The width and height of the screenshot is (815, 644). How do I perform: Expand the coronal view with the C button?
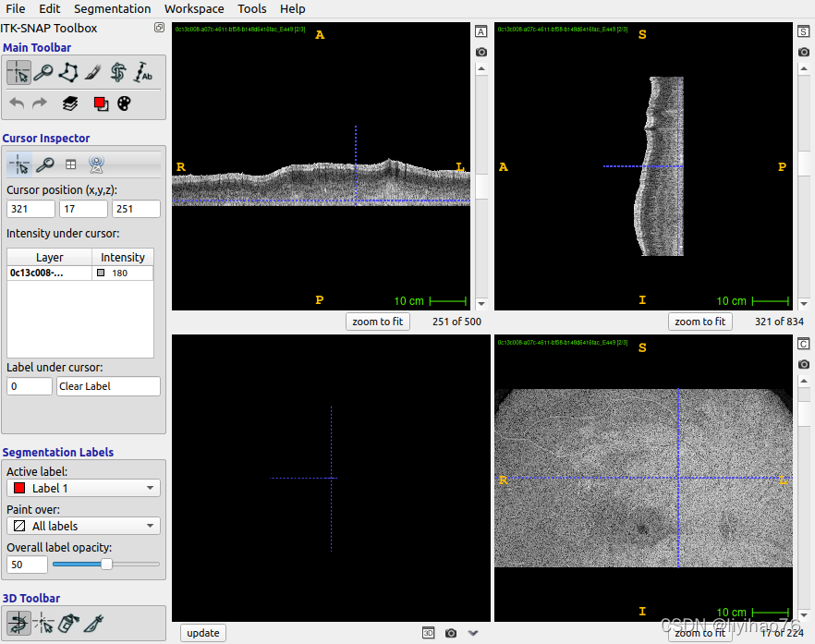click(804, 344)
